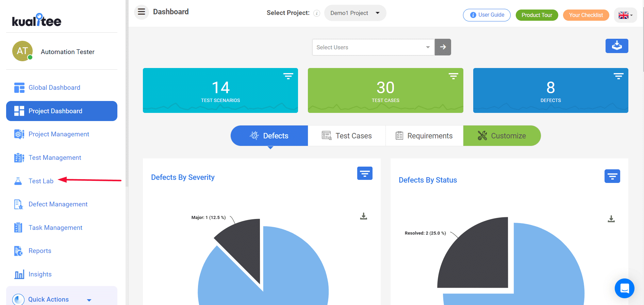Switch to the Test Cases tab

pyautogui.click(x=347, y=136)
